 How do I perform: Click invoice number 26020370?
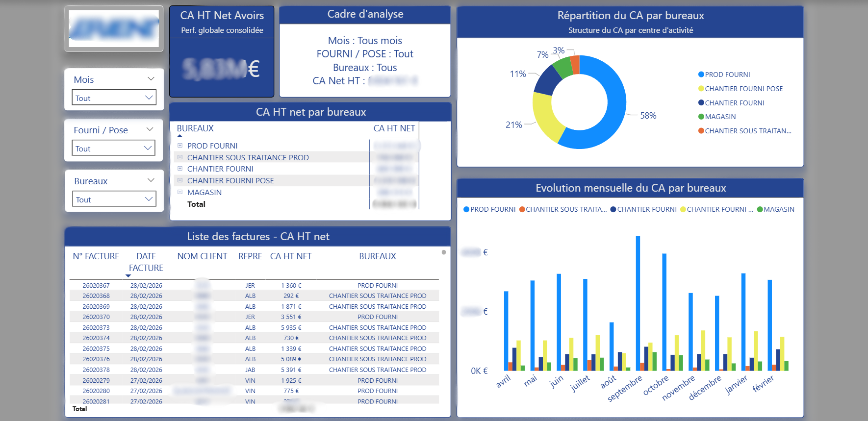[96, 317]
